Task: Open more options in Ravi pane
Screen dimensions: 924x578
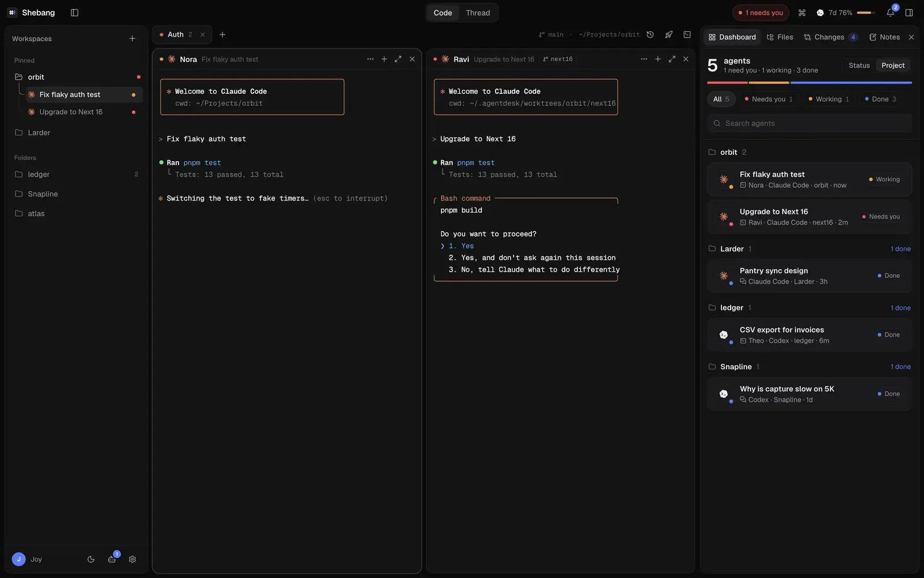Action: (644, 59)
